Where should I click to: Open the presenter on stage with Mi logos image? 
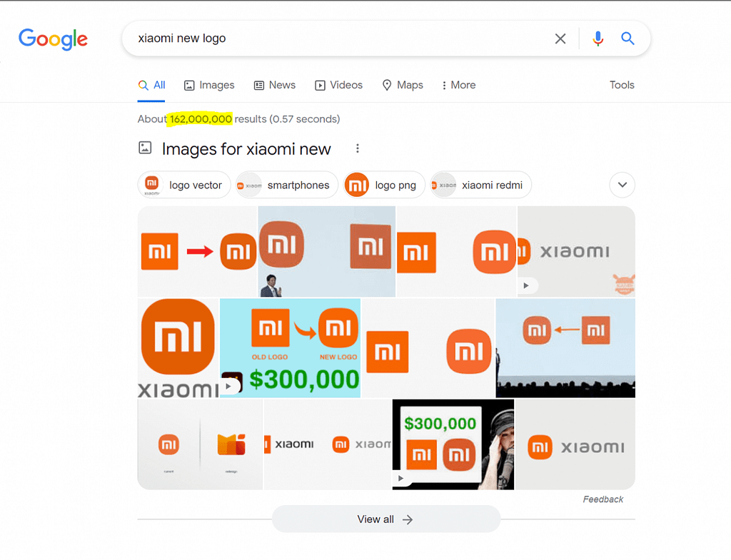tap(327, 252)
